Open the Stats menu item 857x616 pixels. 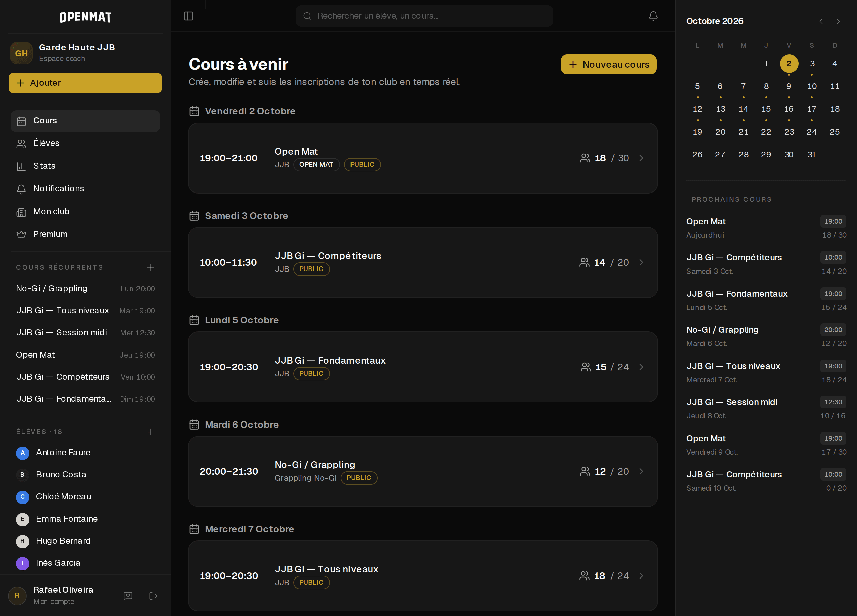click(x=85, y=166)
